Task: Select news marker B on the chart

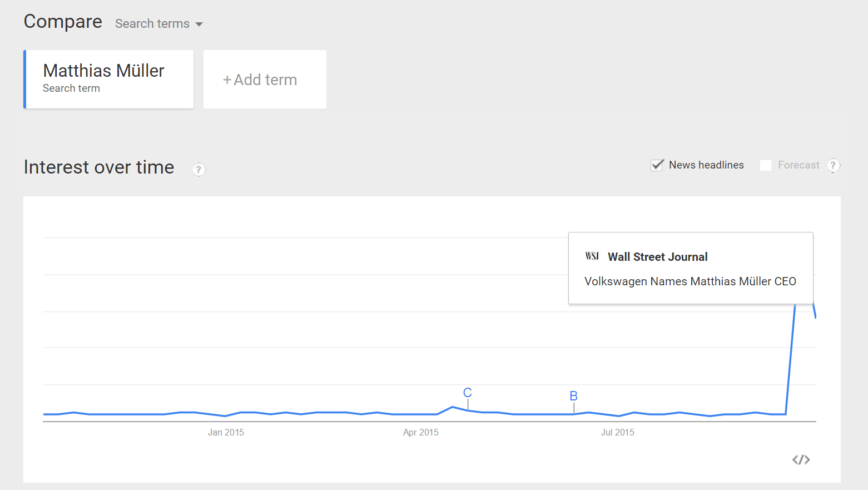Action: pos(574,396)
